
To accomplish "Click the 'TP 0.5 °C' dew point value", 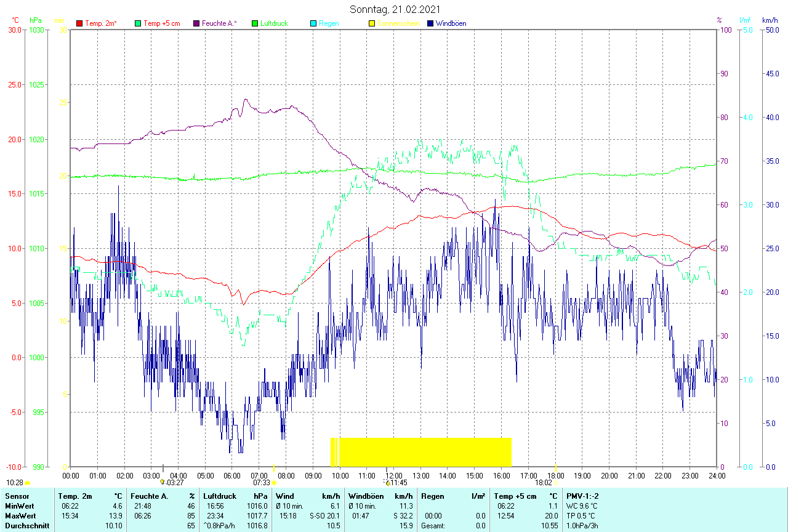I will coord(582,516).
